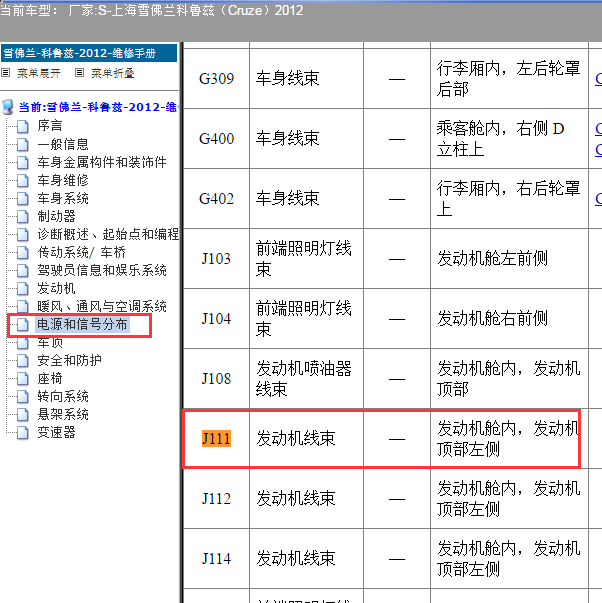Click the page icon beside 一般信息
Viewport: 602px width, 603px height.
coord(23,144)
